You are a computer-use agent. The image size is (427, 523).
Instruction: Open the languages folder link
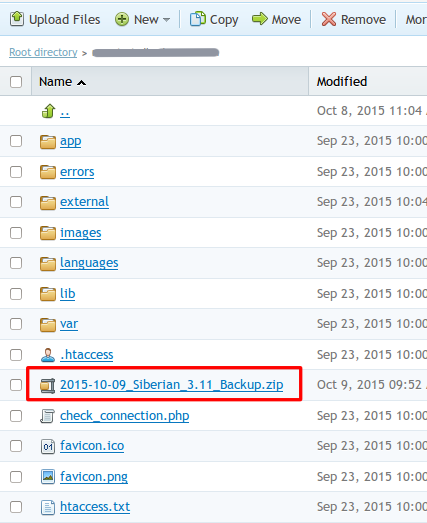89,263
